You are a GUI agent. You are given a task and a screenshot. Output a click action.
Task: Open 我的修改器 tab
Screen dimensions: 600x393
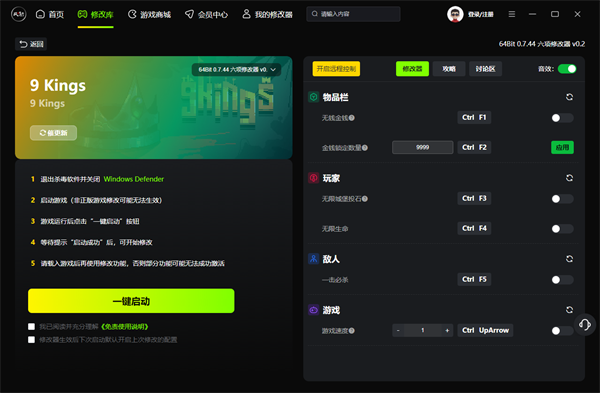tap(267, 15)
